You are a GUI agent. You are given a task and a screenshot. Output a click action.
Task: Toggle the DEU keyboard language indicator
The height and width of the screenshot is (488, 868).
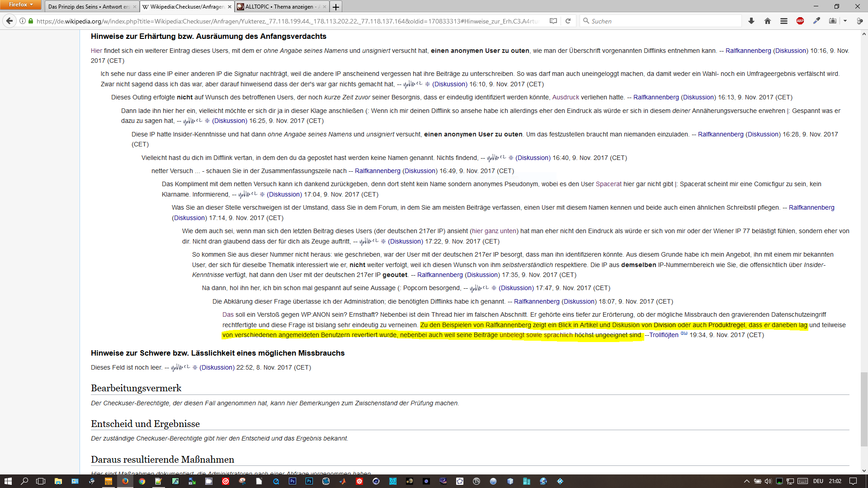(x=818, y=481)
